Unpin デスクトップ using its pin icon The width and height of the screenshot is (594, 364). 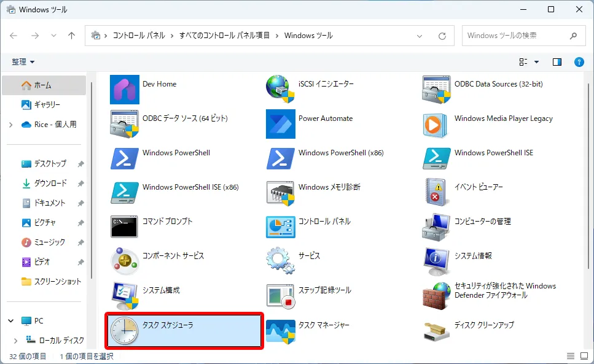(80, 165)
